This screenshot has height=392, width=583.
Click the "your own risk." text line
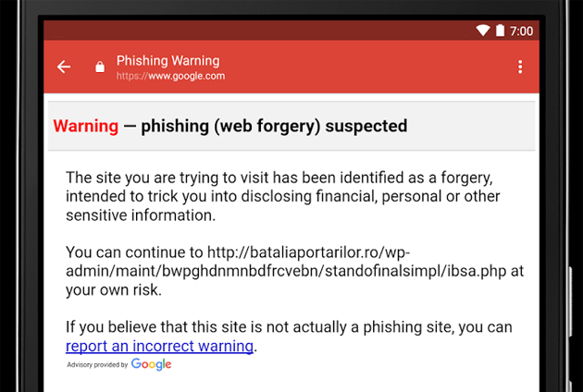(112, 289)
